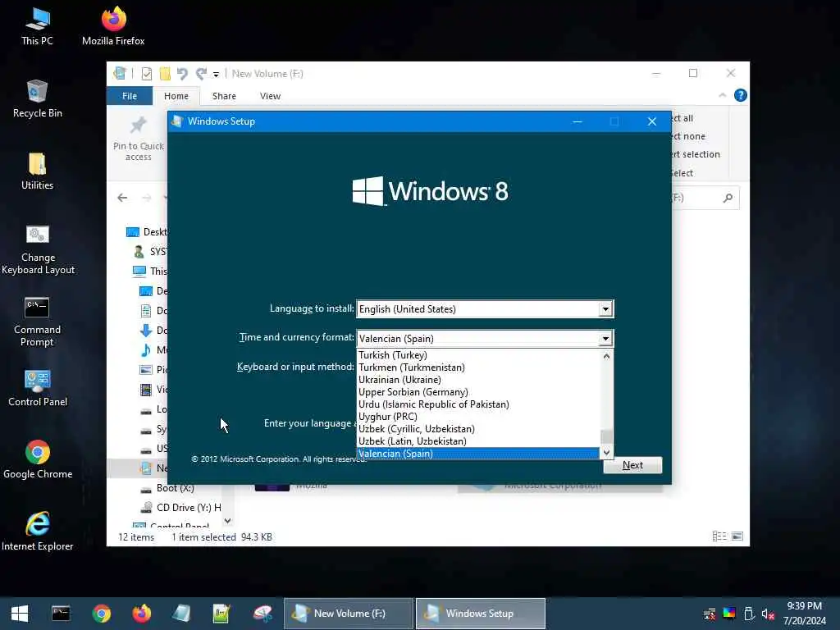
Task: Open Chrome from the taskbar
Action: click(x=101, y=614)
